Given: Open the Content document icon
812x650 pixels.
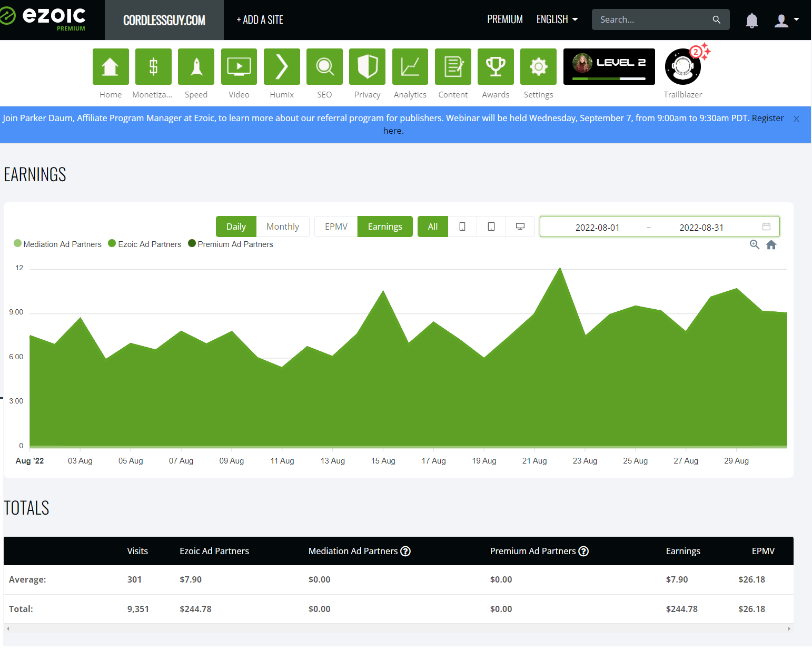Looking at the screenshot, I should (x=453, y=66).
